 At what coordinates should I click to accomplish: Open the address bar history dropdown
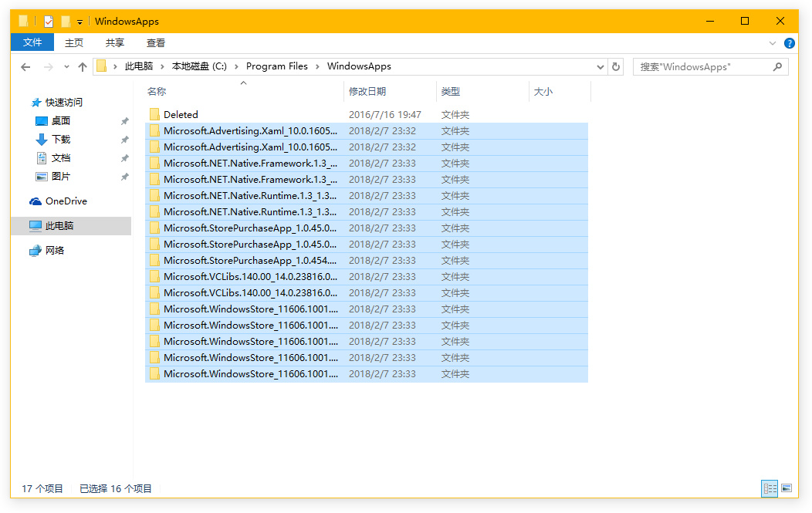click(601, 67)
